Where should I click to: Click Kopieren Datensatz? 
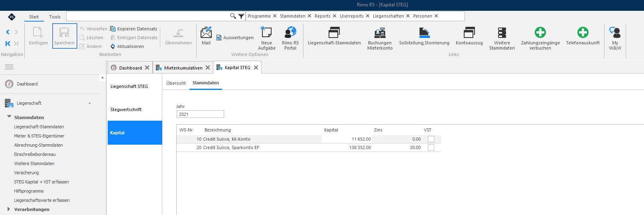134,29
